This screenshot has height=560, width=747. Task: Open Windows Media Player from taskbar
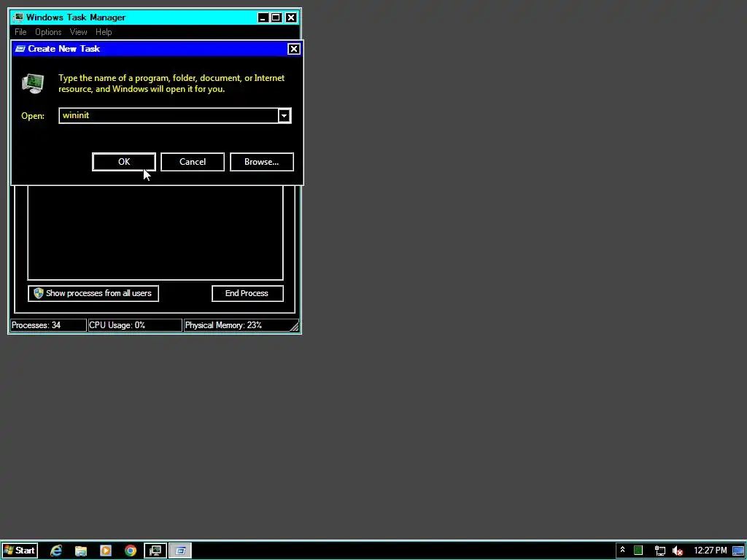pyautogui.click(x=106, y=551)
